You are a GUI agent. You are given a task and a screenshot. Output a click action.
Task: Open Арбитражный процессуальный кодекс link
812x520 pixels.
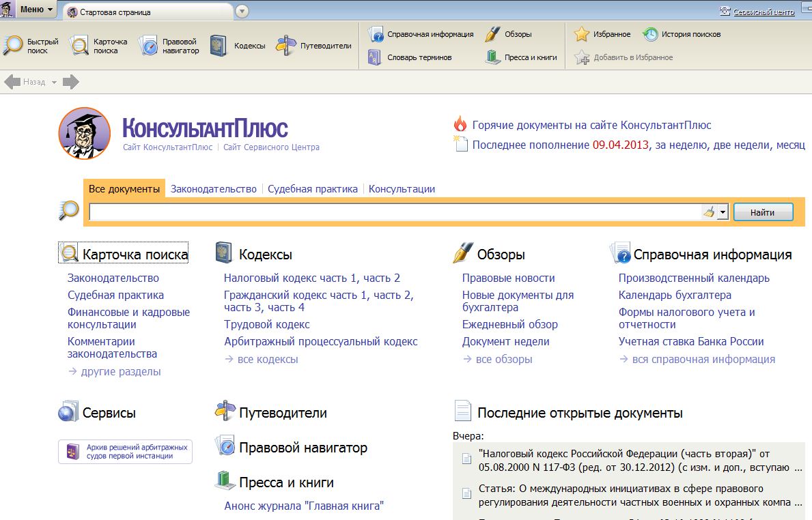point(320,341)
